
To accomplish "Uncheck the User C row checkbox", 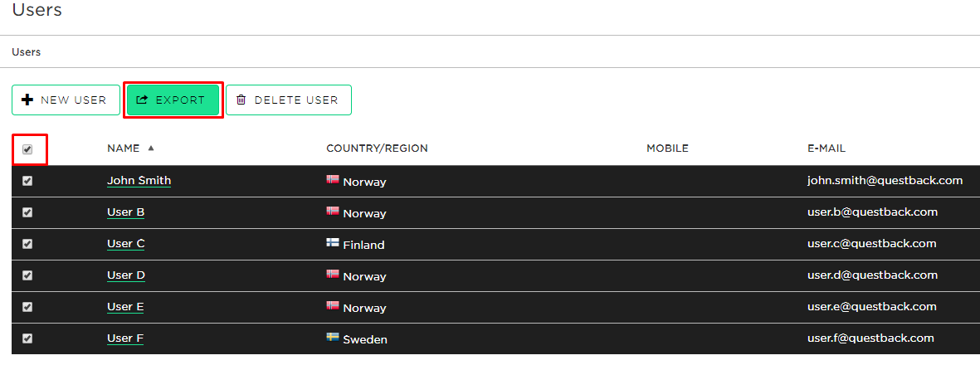I will pos(27,244).
